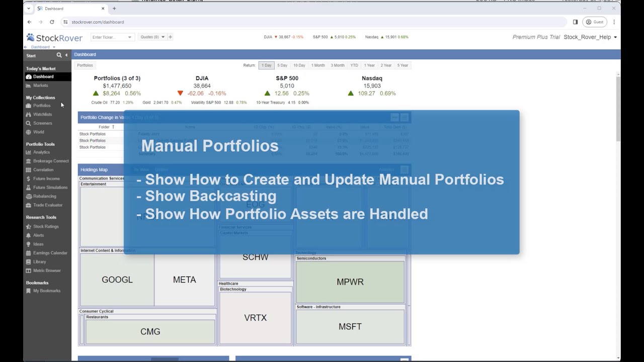
Task: Open Brokerage Connect
Action: 51,161
